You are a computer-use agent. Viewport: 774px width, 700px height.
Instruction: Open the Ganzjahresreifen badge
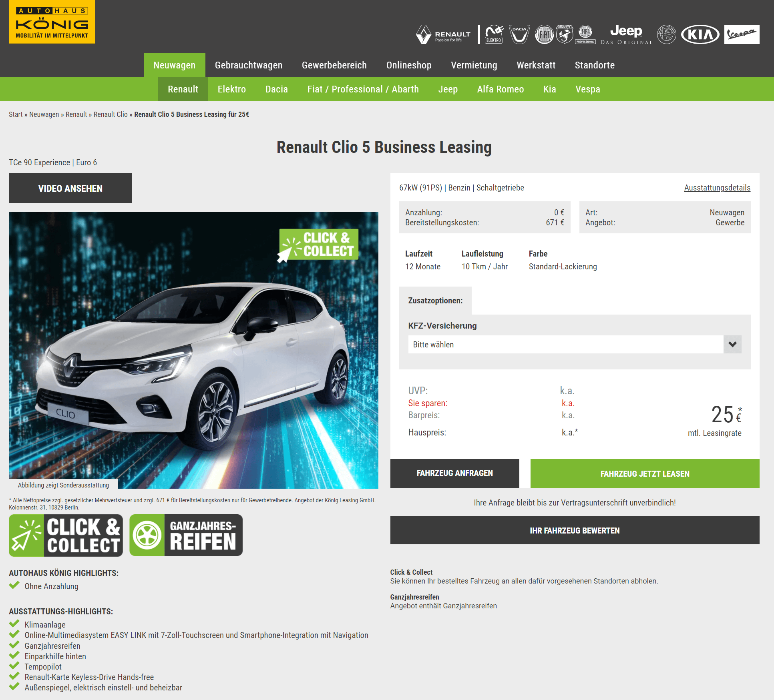coord(186,535)
